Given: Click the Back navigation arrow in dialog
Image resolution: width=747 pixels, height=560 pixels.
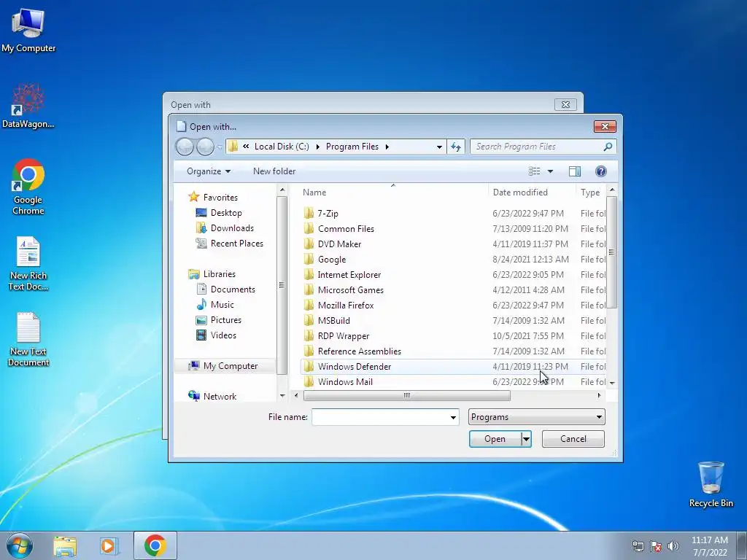Looking at the screenshot, I should tap(185, 147).
